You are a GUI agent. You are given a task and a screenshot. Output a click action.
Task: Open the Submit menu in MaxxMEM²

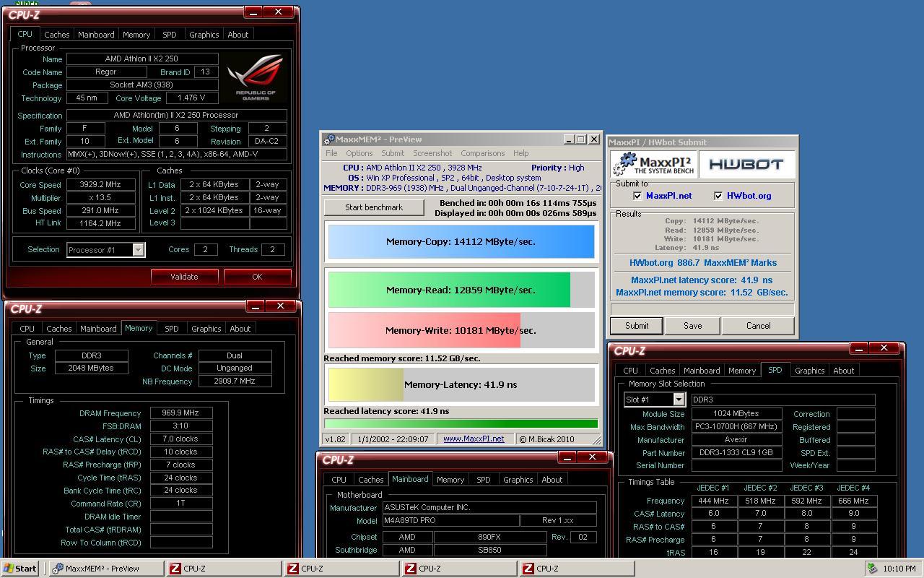coord(393,153)
